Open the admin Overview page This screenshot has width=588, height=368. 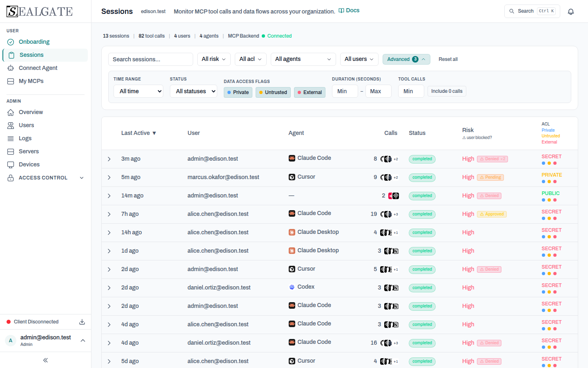[x=45, y=112]
